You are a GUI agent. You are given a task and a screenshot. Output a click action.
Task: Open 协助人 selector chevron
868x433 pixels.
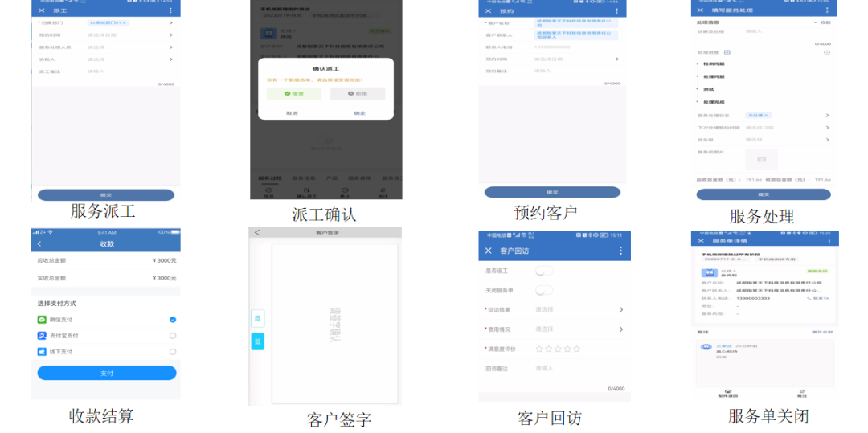171,59
